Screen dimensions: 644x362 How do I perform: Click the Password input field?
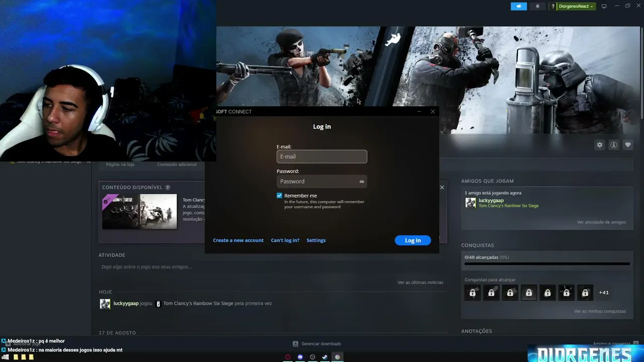pyautogui.click(x=322, y=182)
